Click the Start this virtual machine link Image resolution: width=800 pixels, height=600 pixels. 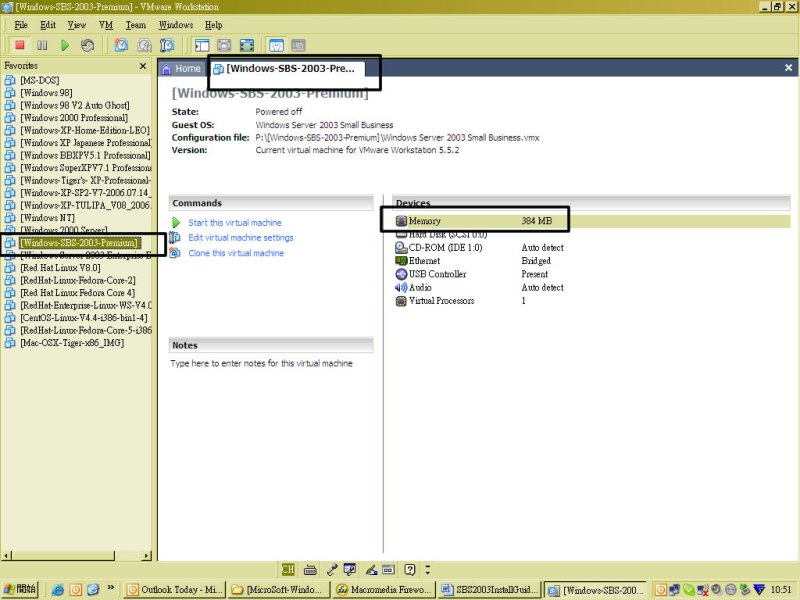point(235,222)
